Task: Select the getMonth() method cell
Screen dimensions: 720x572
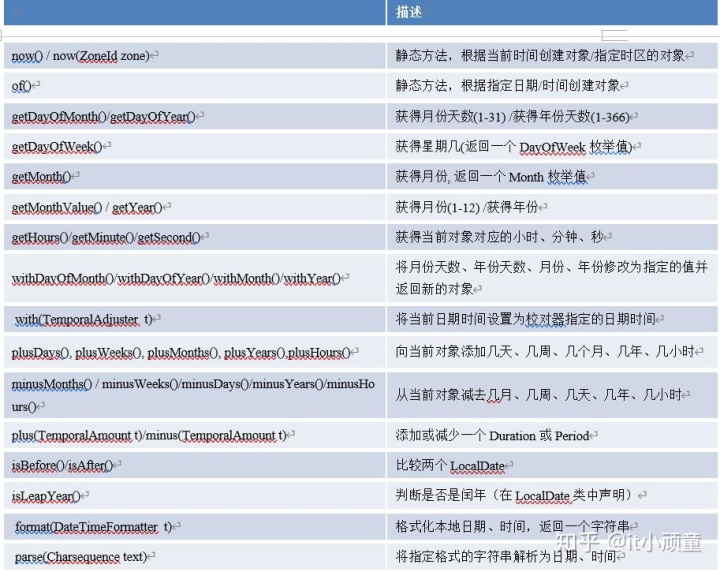Action: [x=195, y=177]
